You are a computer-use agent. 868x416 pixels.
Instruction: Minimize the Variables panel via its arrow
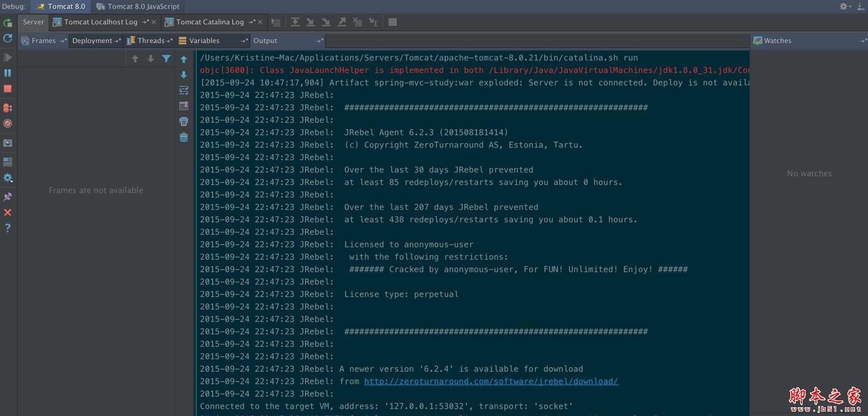pos(245,40)
